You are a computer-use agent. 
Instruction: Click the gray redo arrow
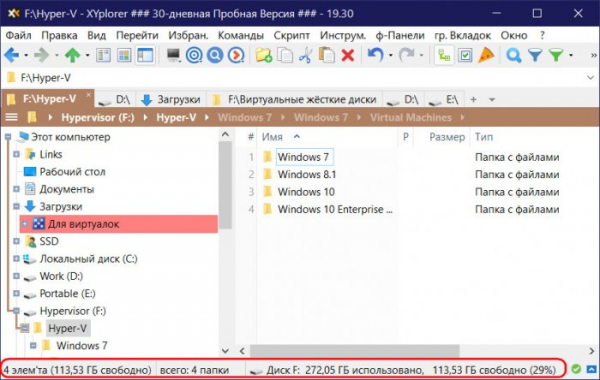(x=406, y=55)
